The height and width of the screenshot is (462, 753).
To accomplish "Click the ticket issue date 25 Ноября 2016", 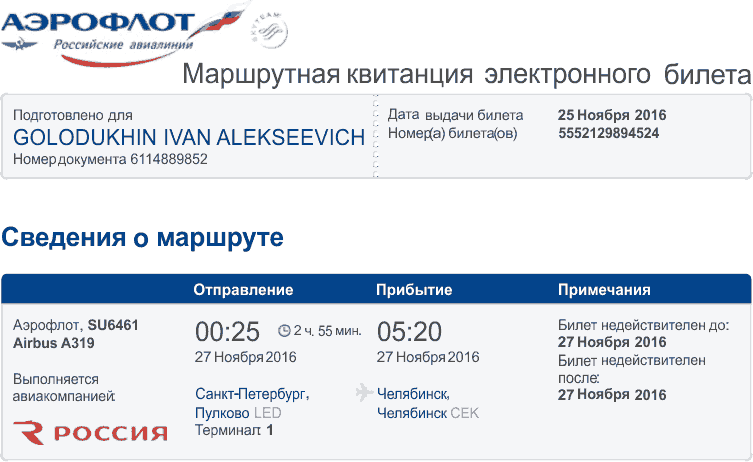I will point(612,115).
